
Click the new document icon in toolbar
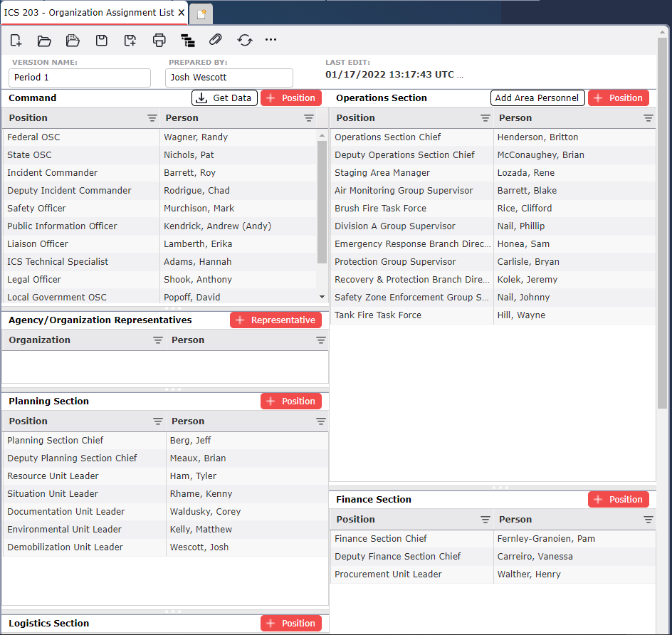[x=16, y=41]
